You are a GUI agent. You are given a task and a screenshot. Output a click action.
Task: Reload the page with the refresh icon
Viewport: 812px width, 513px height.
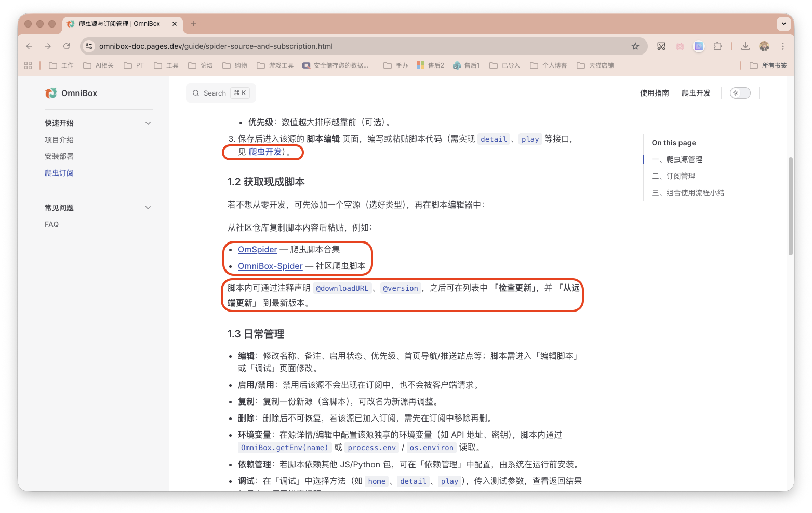click(66, 46)
